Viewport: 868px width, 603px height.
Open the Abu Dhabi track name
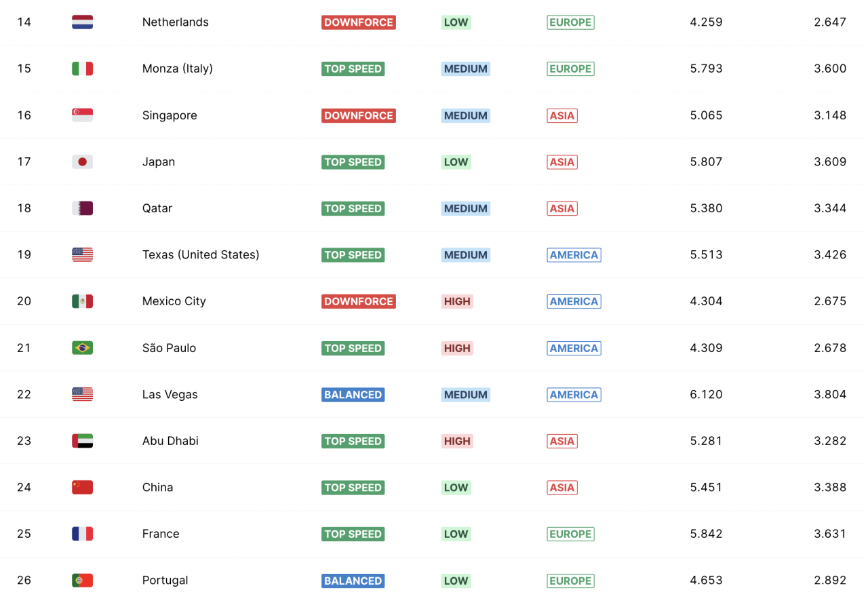[170, 441]
